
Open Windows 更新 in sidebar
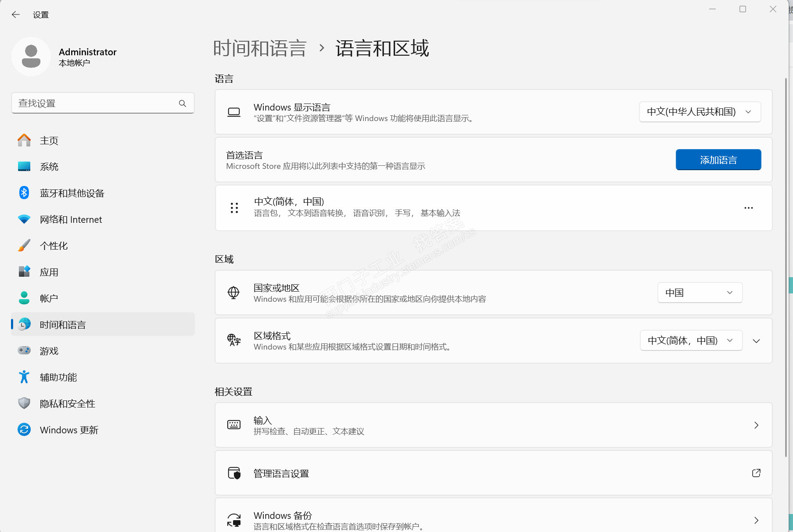tap(103, 430)
